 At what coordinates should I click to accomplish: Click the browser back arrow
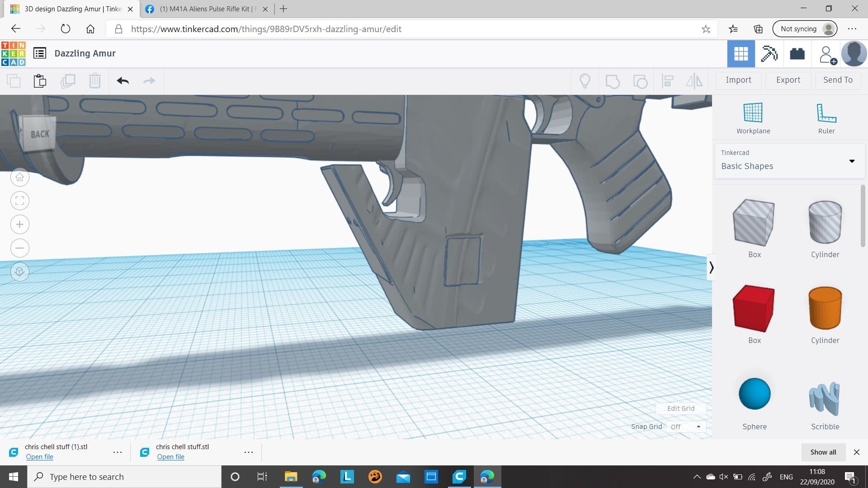(x=16, y=29)
